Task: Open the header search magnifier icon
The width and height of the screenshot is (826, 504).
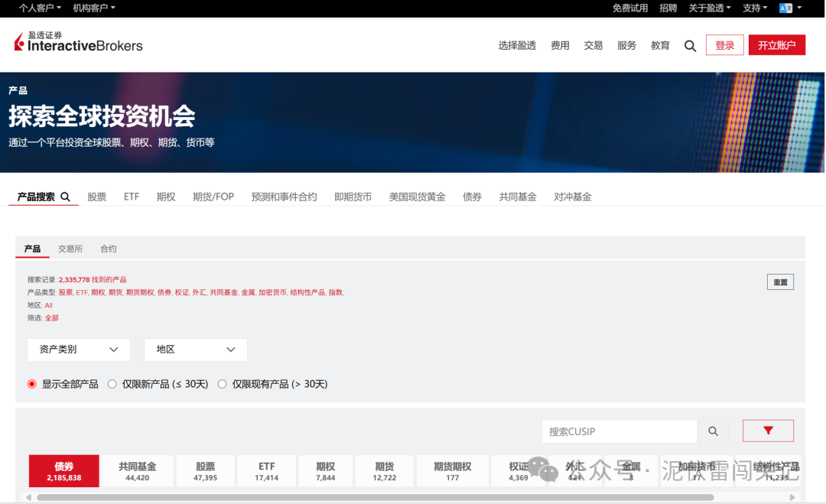Action: (x=690, y=45)
